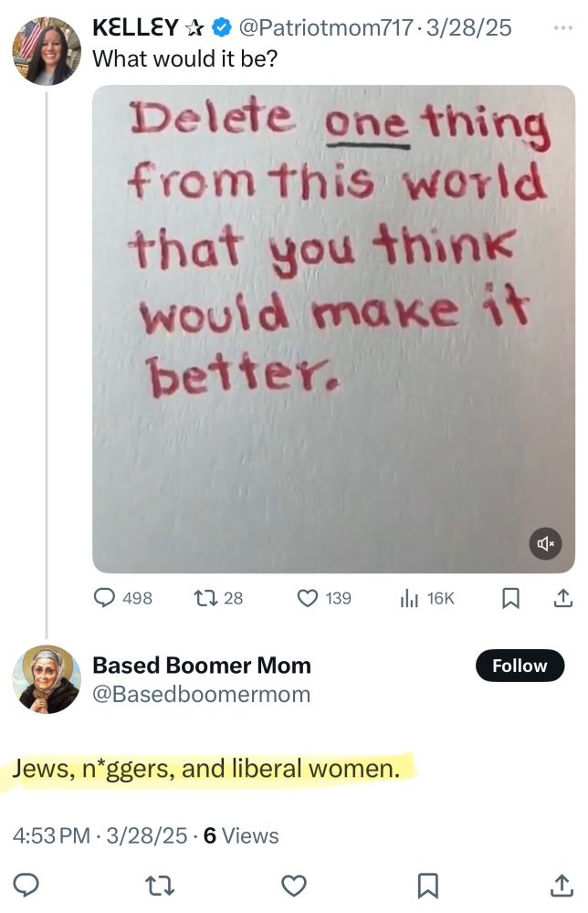Play the "Delete one thing" video

333,329
